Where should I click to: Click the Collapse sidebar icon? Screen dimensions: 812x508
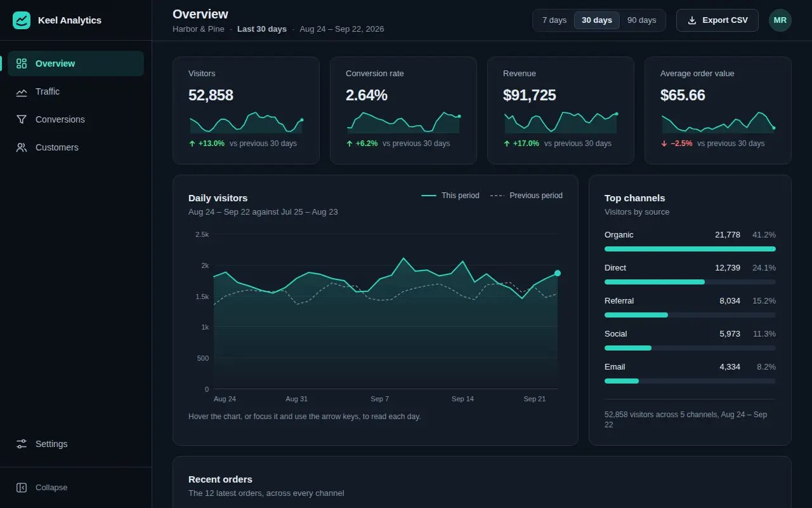click(22, 488)
